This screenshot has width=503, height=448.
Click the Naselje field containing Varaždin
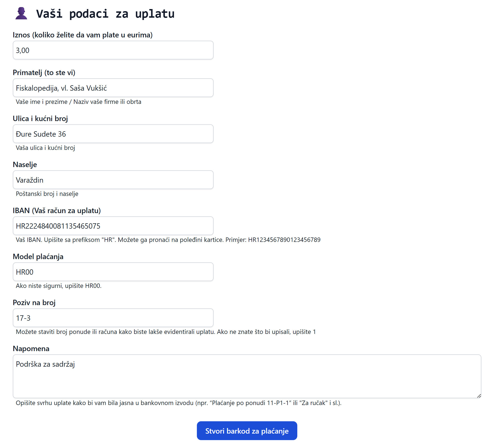click(x=113, y=180)
